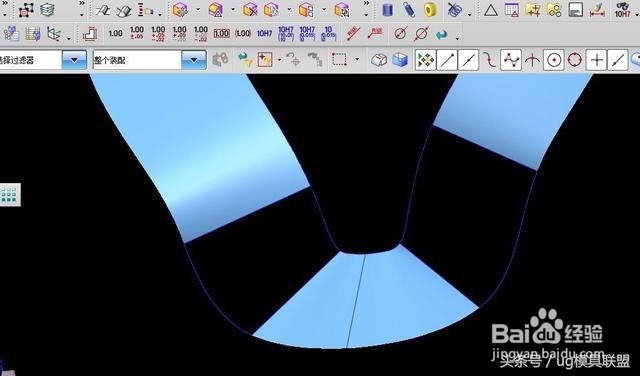
Task: Open grid panel icon at left edge
Action: (9, 195)
